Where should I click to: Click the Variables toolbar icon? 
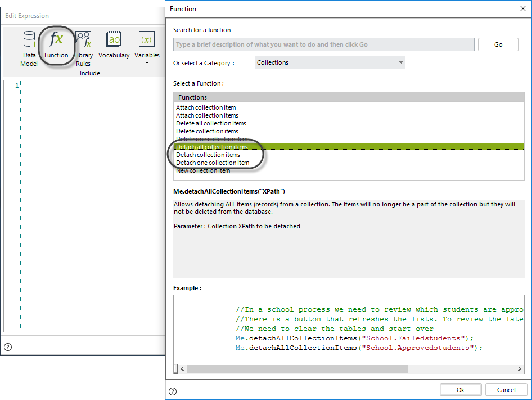pos(147,39)
